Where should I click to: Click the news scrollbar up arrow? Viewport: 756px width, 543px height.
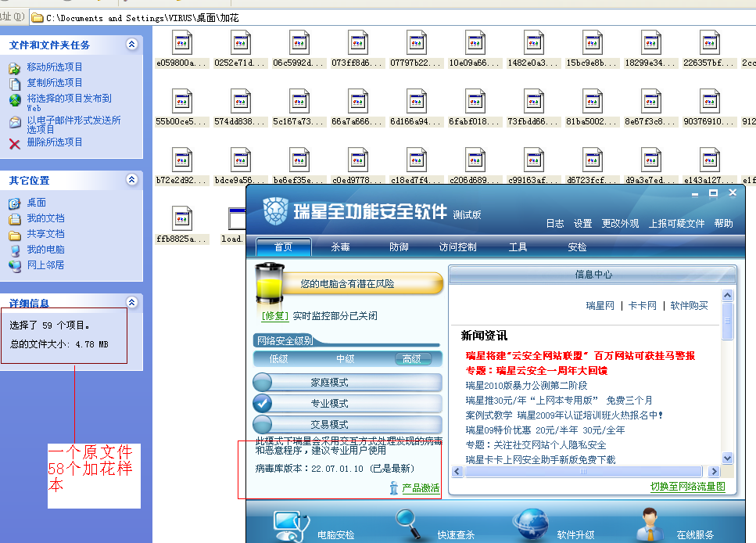(x=728, y=295)
